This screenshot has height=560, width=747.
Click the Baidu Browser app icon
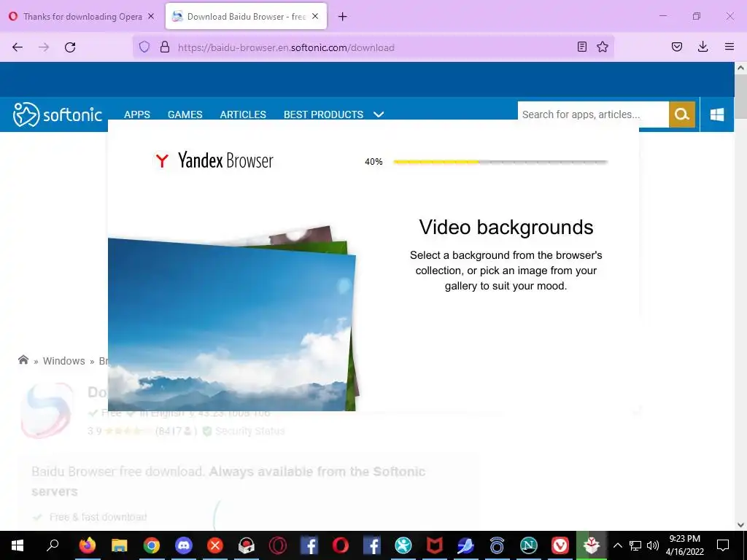click(46, 411)
